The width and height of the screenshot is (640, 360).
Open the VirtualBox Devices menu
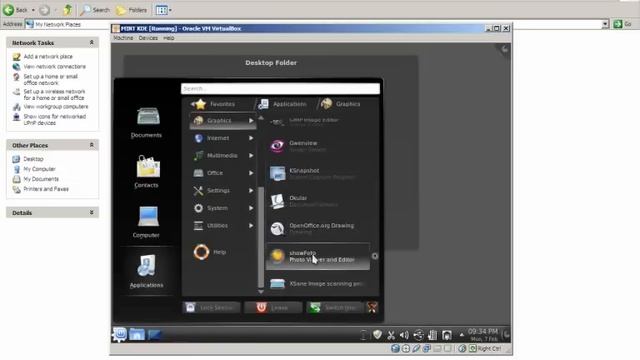148,38
